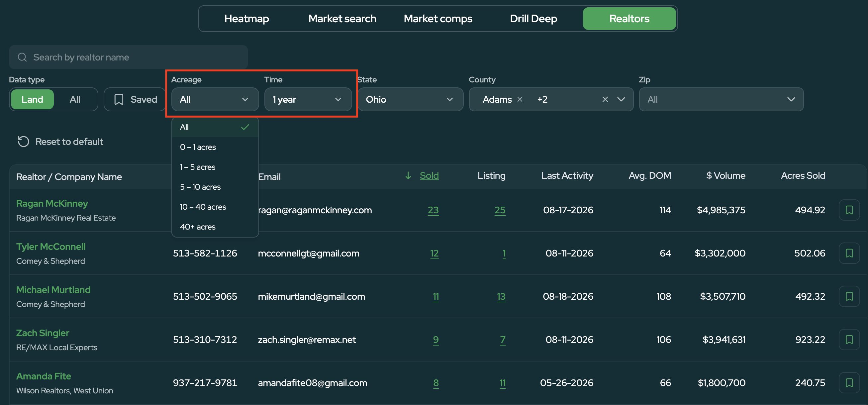
Task: Click the $4,985,375 volume value
Action: (x=721, y=210)
